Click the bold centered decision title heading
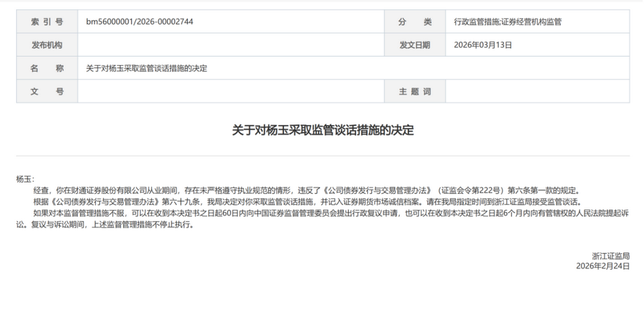Viewport: 644px width, 310px height. [x=323, y=130]
